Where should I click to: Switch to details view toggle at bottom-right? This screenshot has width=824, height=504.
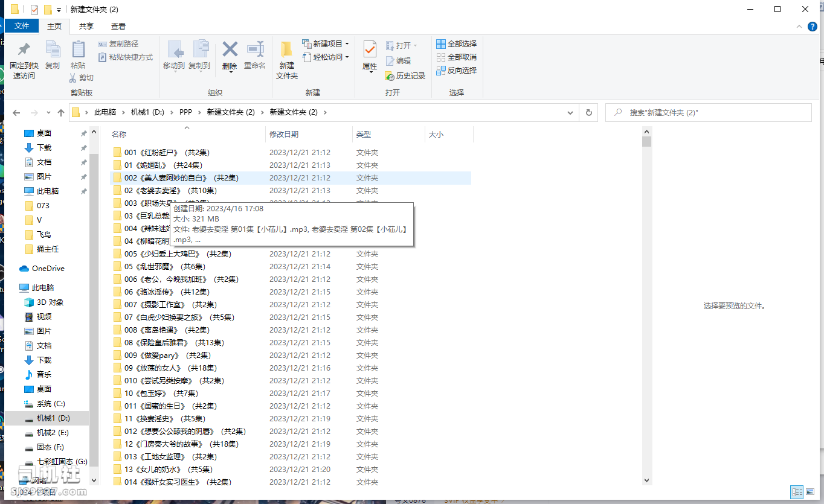[797, 492]
